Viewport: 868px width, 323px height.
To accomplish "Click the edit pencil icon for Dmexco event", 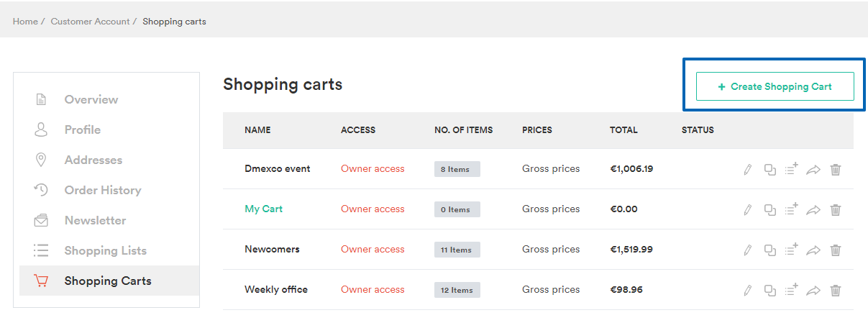I will 748,170.
